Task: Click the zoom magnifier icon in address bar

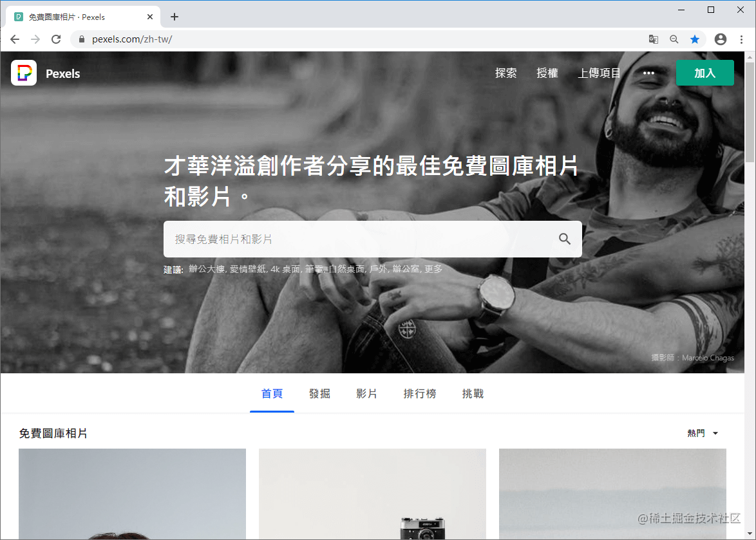Action: [674, 39]
